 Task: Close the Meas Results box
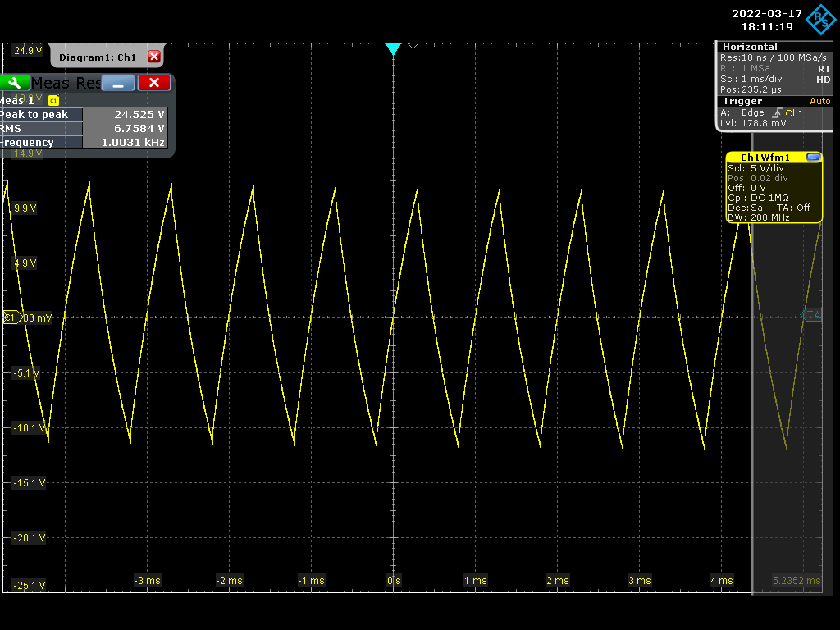click(x=154, y=83)
